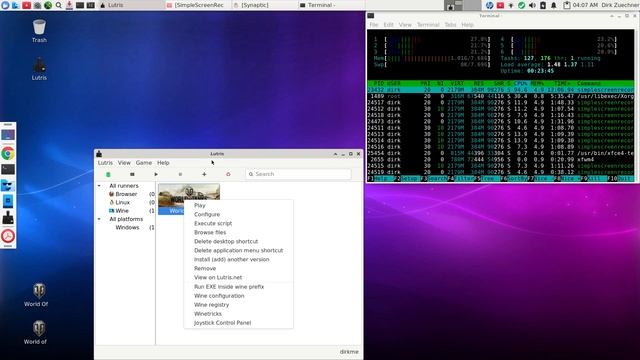The image size is (640, 360).
Task: Select the xfwm4 process row in htop
Action: coord(501,160)
